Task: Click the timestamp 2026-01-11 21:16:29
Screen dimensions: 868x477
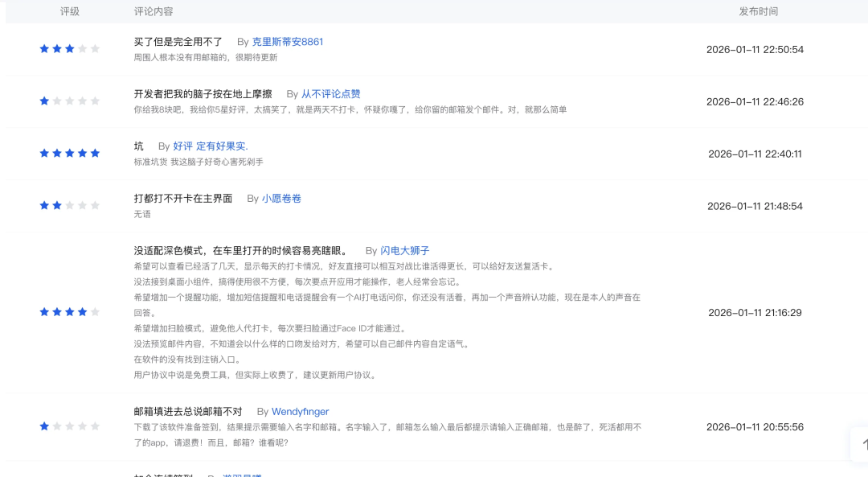Action: [755, 313]
